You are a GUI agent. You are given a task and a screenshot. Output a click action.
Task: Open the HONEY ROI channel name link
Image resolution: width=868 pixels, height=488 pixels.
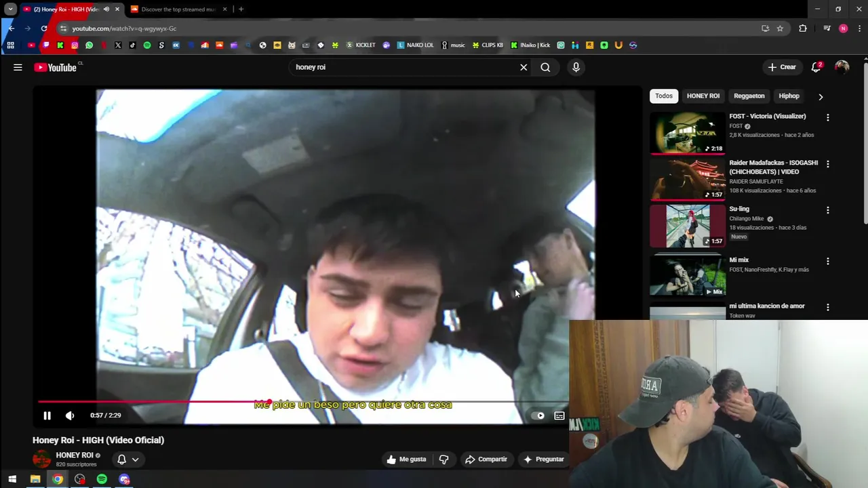point(74,455)
